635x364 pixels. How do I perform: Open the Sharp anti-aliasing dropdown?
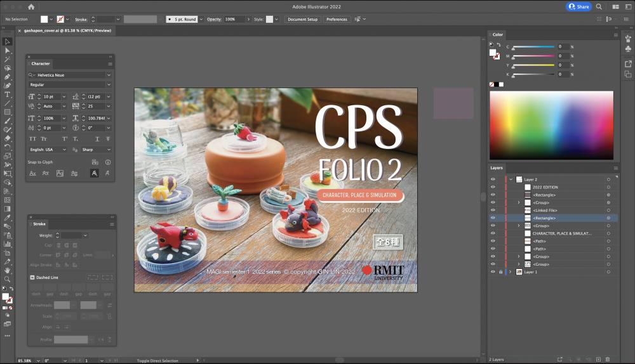pyautogui.click(x=109, y=150)
